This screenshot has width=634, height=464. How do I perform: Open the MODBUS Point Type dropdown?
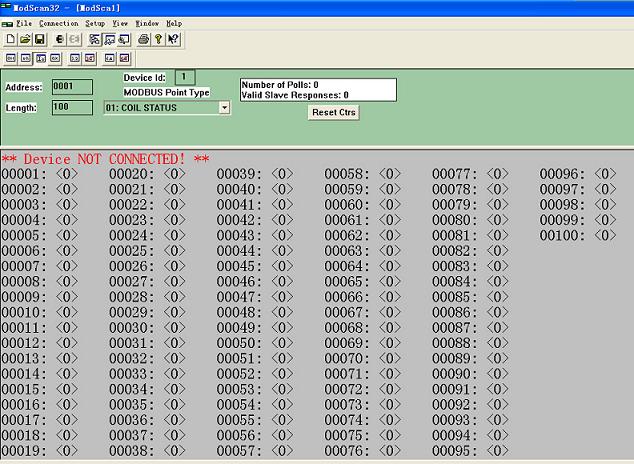click(223, 107)
